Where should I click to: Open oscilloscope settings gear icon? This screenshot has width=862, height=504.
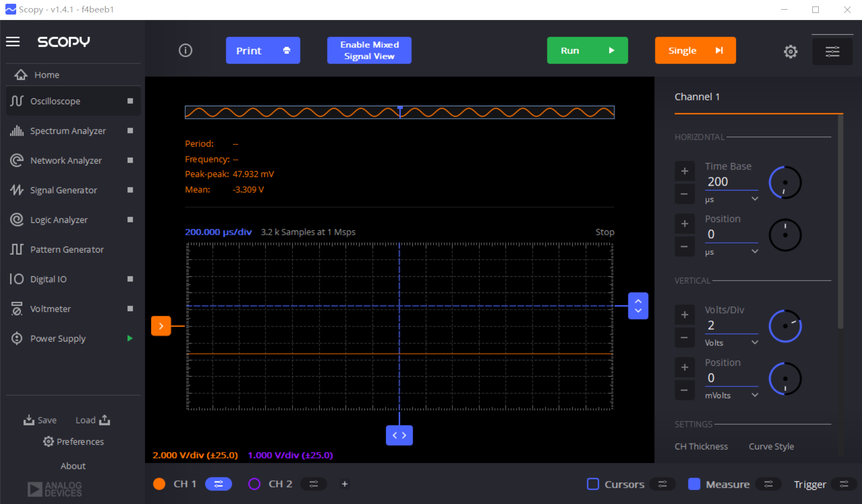click(790, 51)
